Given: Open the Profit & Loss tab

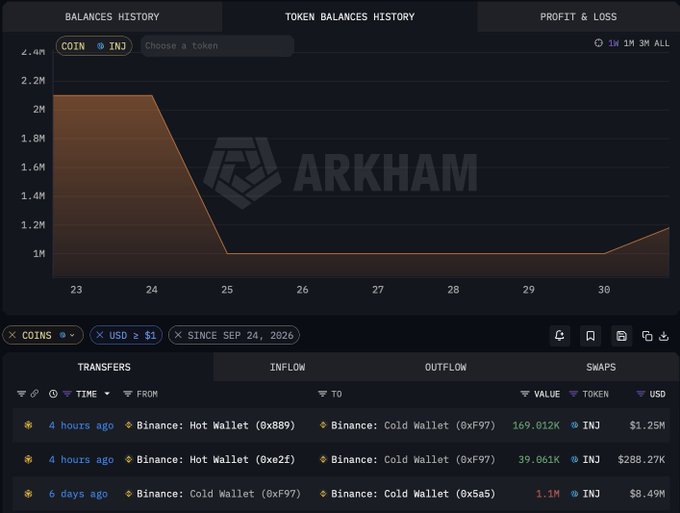Looking at the screenshot, I should click(x=578, y=17).
